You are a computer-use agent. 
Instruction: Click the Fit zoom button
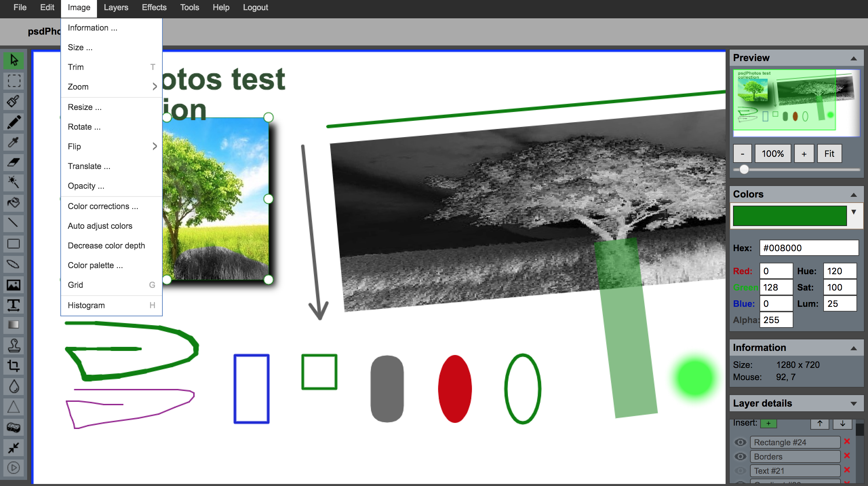tap(829, 154)
